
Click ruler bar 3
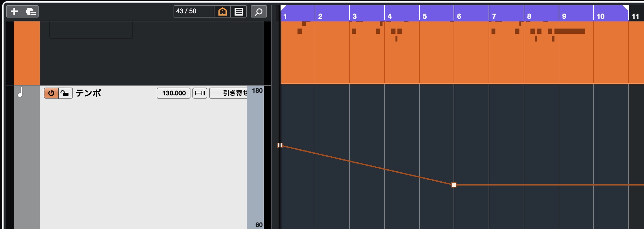click(355, 16)
